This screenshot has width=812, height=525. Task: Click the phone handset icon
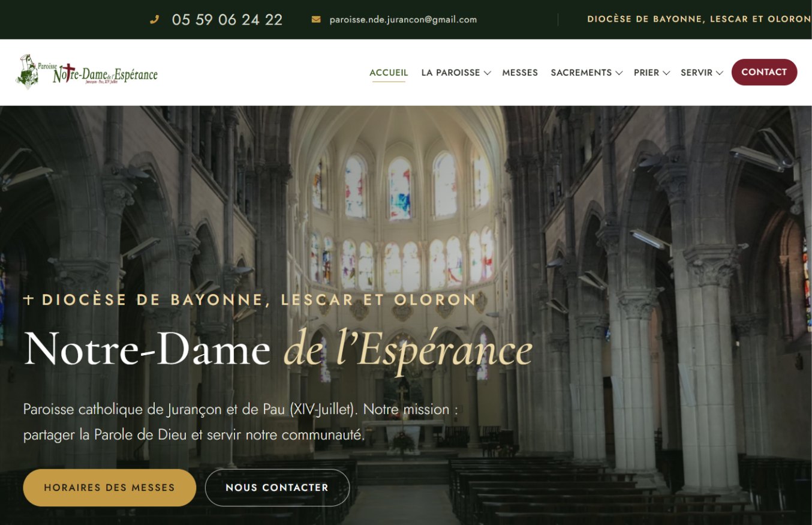(154, 19)
